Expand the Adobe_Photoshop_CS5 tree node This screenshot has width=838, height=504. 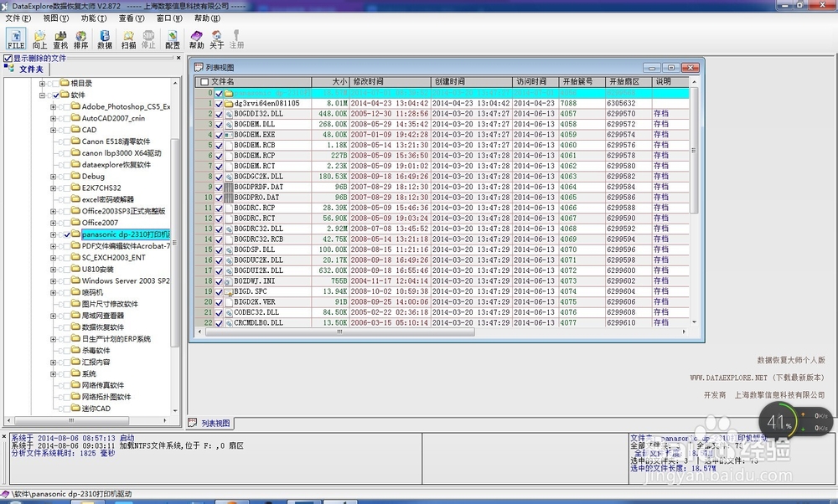(53, 107)
